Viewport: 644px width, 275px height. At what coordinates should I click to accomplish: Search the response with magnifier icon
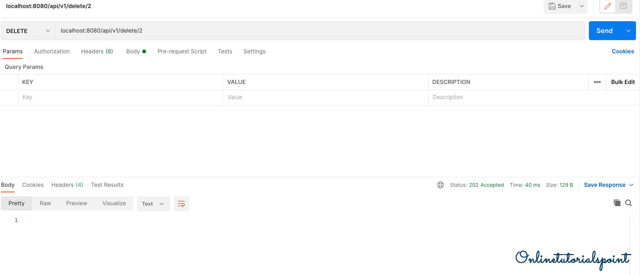[x=628, y=203]
